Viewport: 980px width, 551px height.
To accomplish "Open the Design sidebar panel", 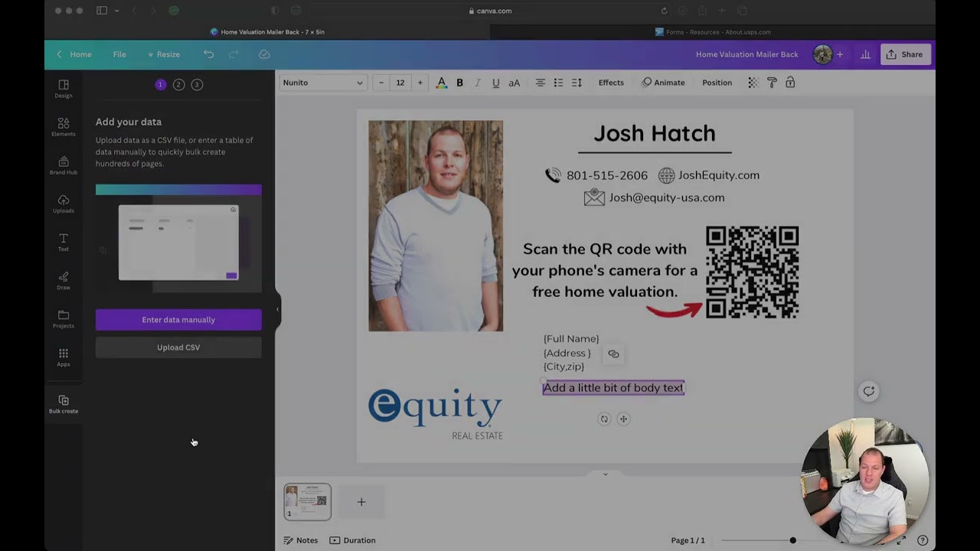I will click(64, 88).
